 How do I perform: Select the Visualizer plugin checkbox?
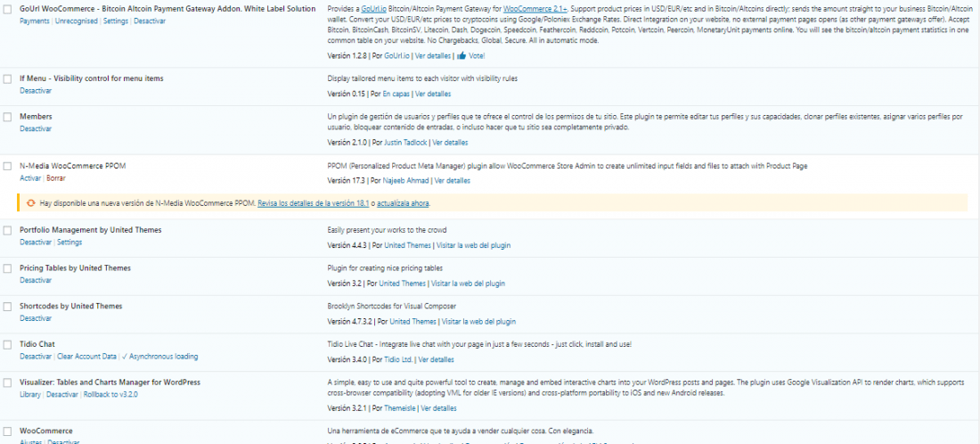coord(7,382)
